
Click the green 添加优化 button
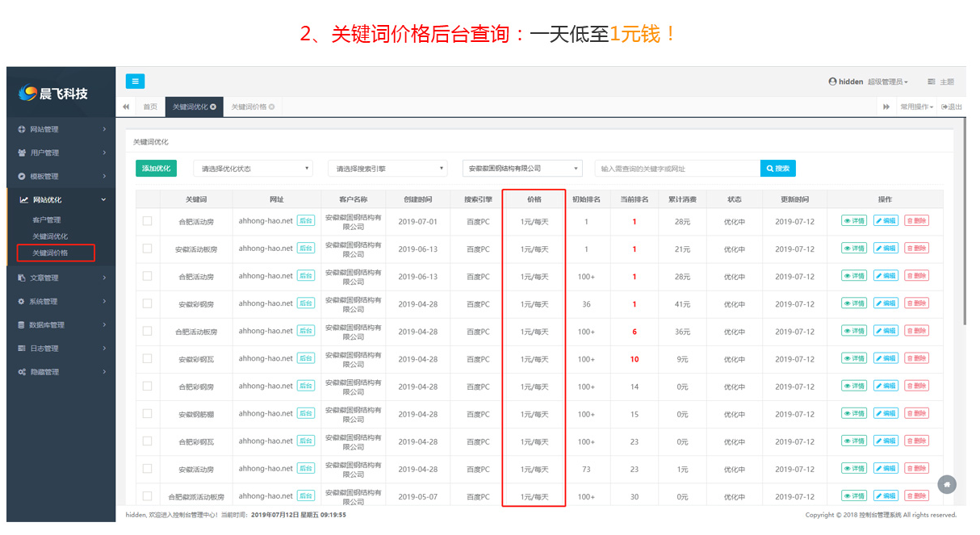(156, 169)
